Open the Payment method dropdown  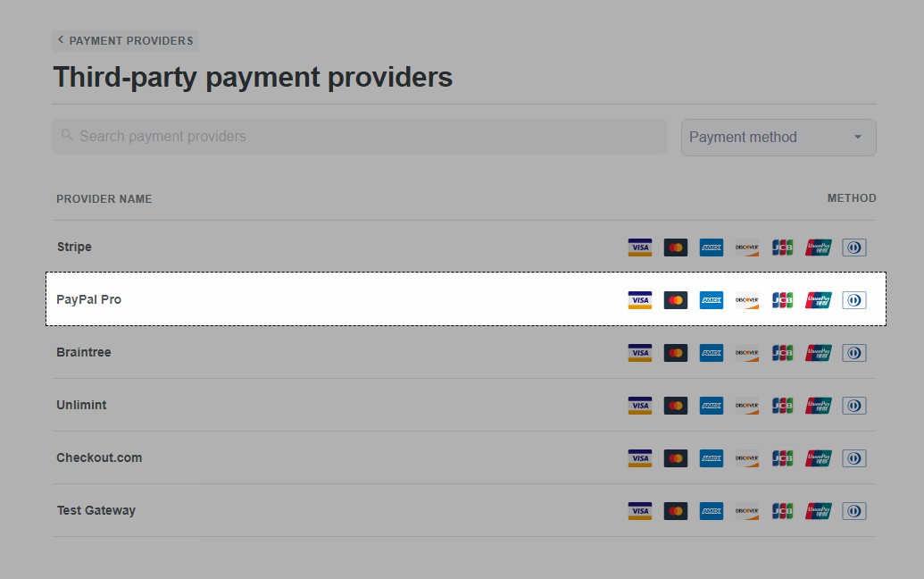[x=778, y=137]
